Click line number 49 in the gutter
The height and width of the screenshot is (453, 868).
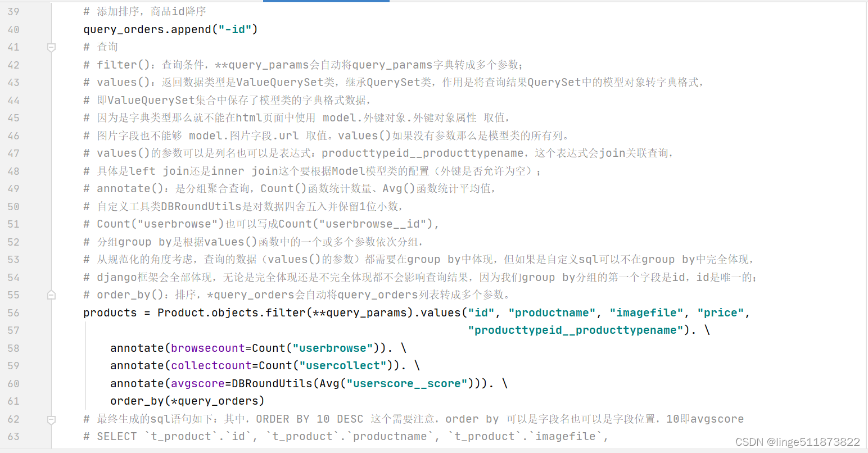13,188
